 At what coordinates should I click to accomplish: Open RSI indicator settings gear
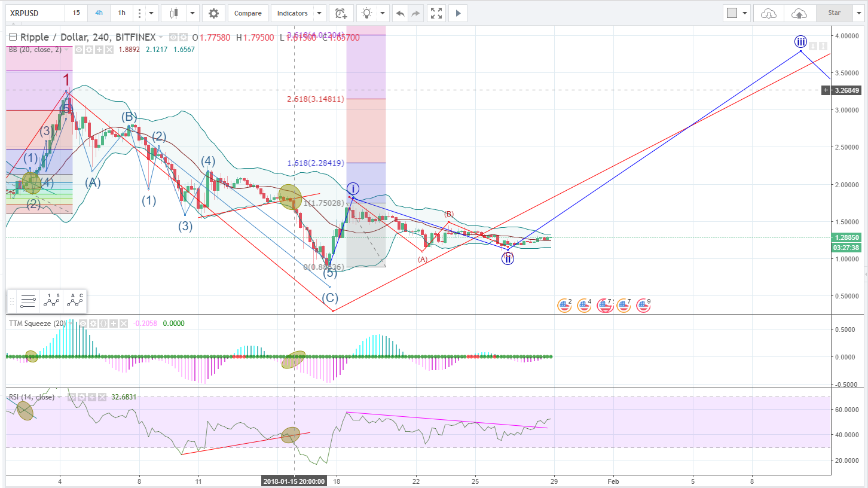(82, 397)
